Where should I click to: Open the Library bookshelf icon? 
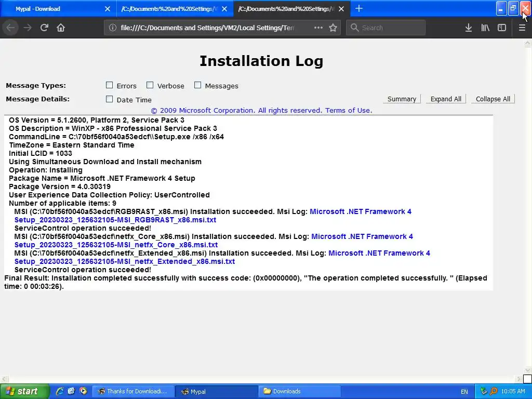[485, 28]
